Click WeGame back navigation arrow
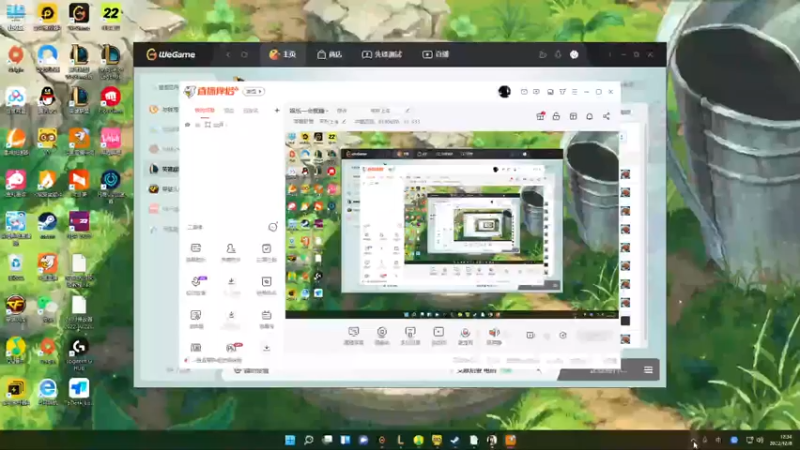800x450 pixels. pyautogui.click(x=228, y=55)
